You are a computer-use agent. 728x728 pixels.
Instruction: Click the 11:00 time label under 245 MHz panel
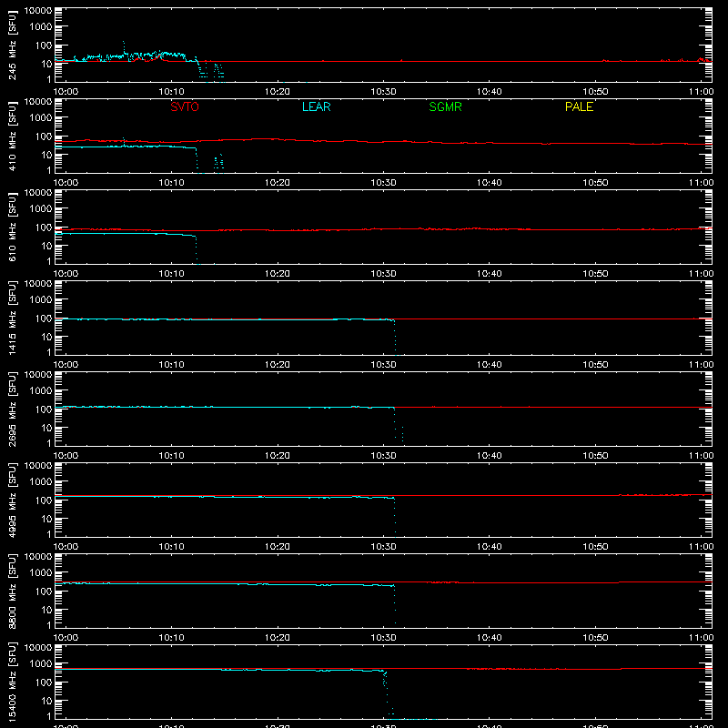click(701, 92)
